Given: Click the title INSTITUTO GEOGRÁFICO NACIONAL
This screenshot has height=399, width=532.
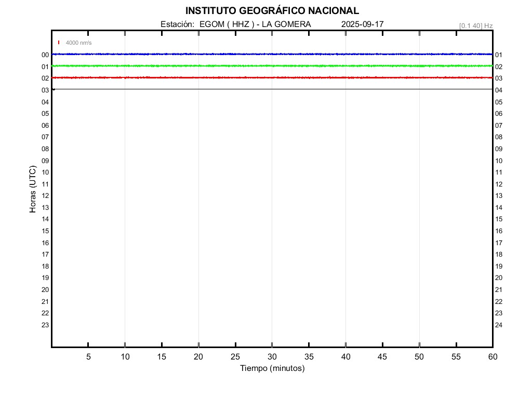Looking at the screenshot, I should pyautogui.click(x=272, y=11).
